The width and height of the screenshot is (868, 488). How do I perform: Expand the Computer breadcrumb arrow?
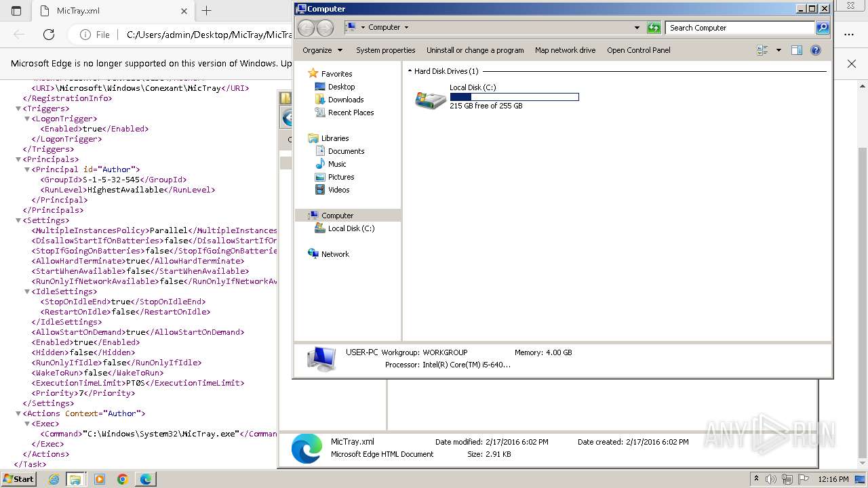tap(406, 28)
